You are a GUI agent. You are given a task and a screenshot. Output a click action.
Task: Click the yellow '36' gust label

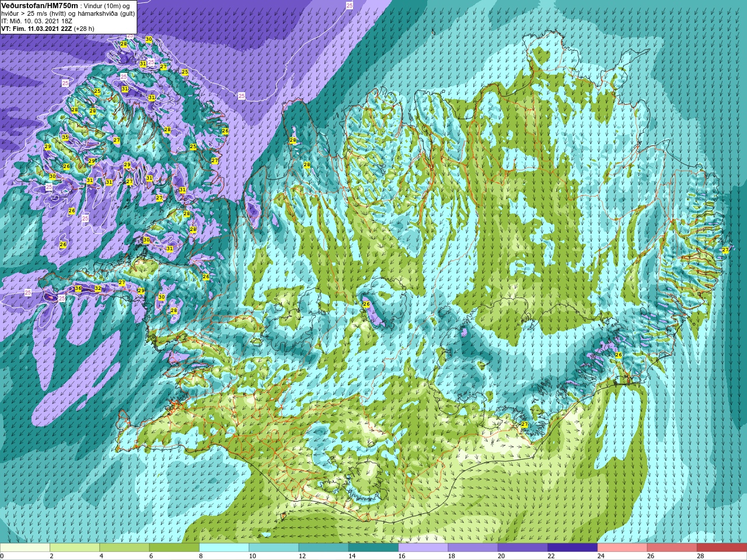[x=78, y=289]
